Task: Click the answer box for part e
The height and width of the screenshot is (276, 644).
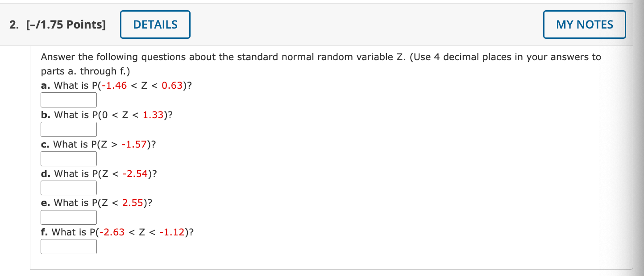Action: click(68, 217)
